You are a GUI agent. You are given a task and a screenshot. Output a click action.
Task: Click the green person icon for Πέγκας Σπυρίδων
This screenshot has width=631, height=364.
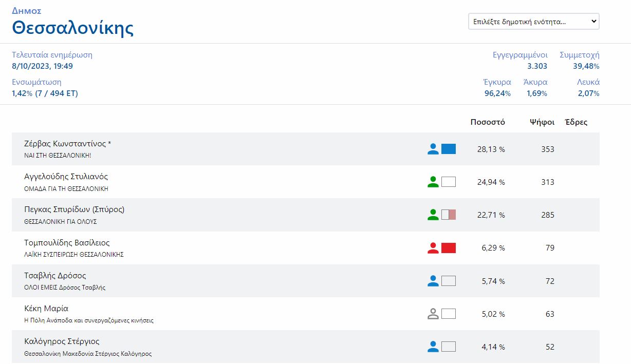433,215
